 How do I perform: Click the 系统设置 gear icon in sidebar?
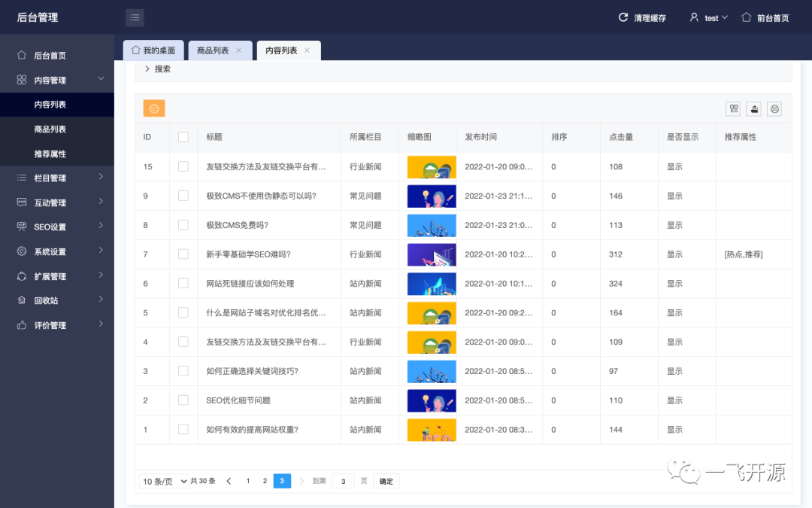(x=22, y=251)
